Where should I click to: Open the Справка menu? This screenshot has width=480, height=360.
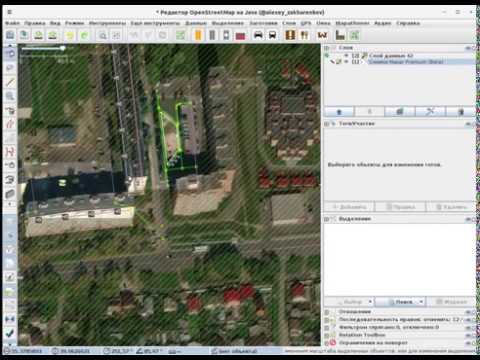[408, 23]
